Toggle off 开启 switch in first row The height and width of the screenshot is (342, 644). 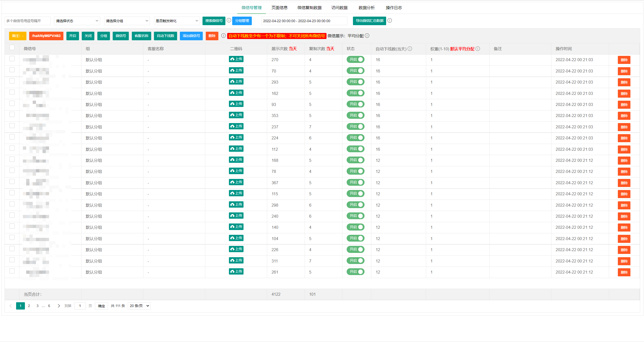pyautogui.click(x=355, y=59)
